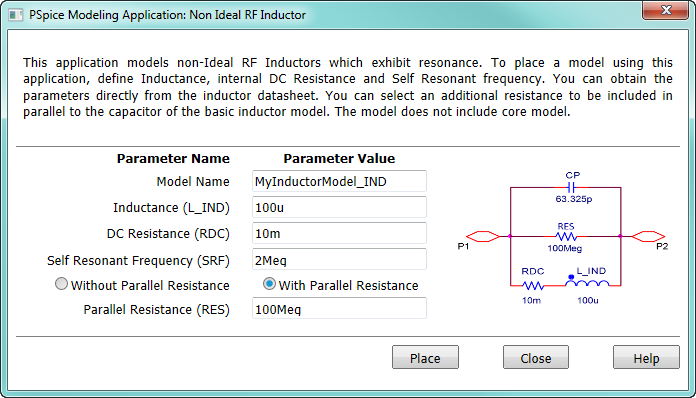Click the Model Name label
This screenshot has height=398, width=696.
pos(193,181)
